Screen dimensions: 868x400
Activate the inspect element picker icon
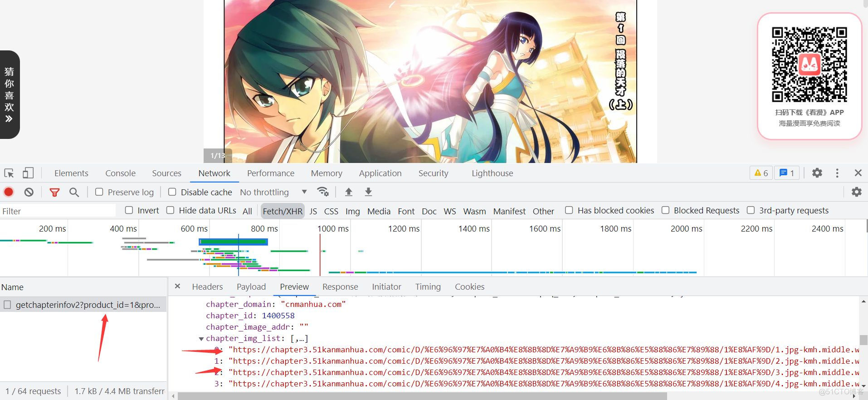(x=9, y=173)
